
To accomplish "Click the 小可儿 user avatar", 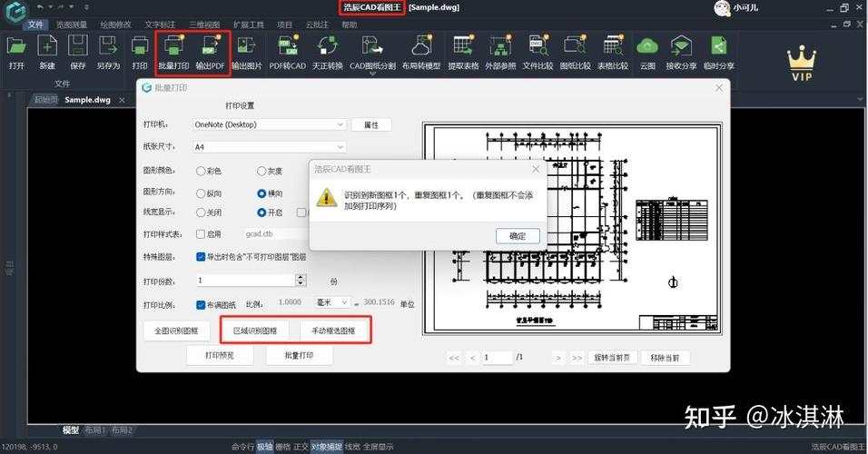I will point(722,8).
